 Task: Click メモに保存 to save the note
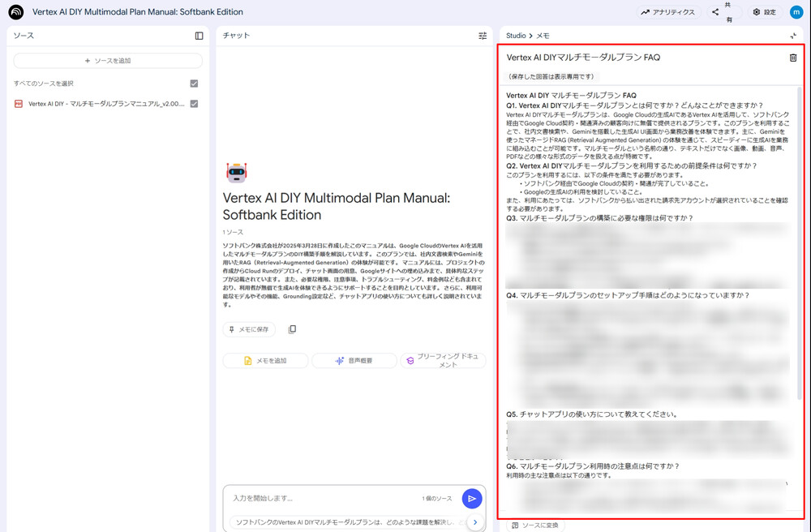tap(249, 328)
